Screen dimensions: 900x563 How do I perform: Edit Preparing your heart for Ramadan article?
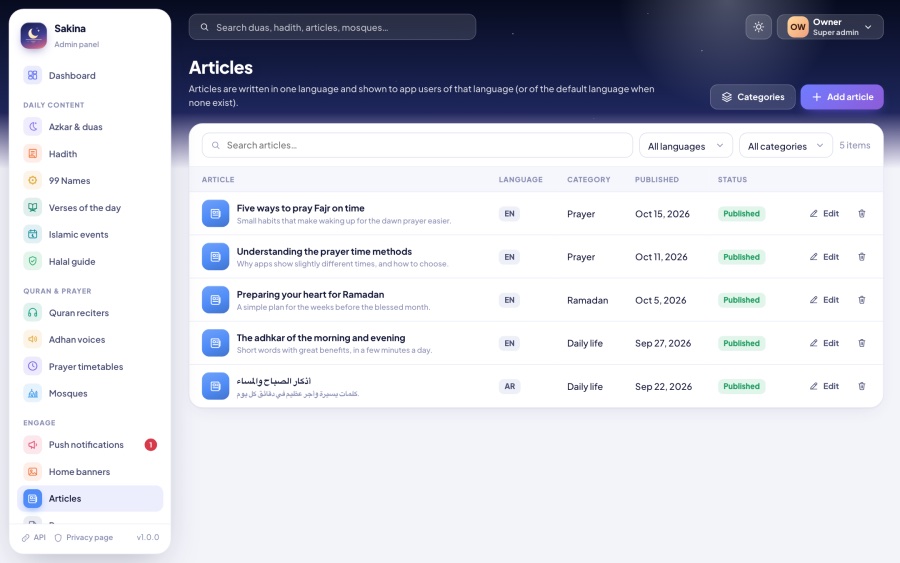point(824,300)
